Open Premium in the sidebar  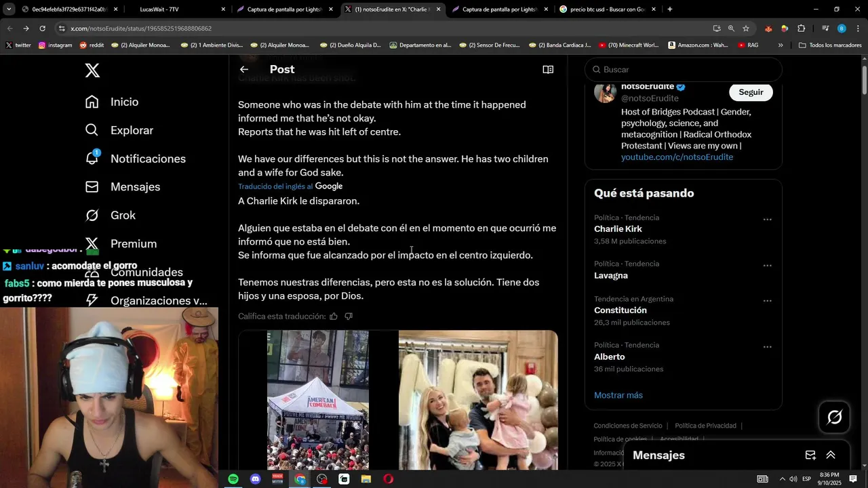pyautogui.click(x=121, y=244)
